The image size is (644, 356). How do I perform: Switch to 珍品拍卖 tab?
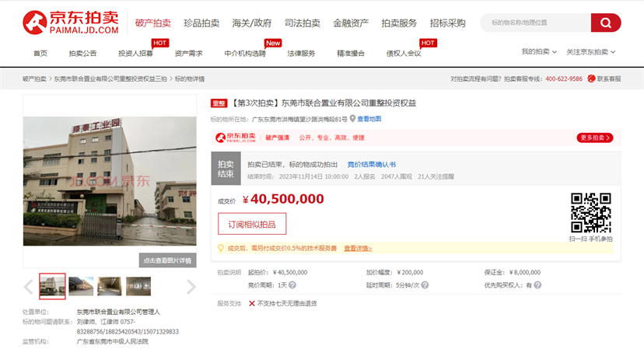click(x=201, y=23)
